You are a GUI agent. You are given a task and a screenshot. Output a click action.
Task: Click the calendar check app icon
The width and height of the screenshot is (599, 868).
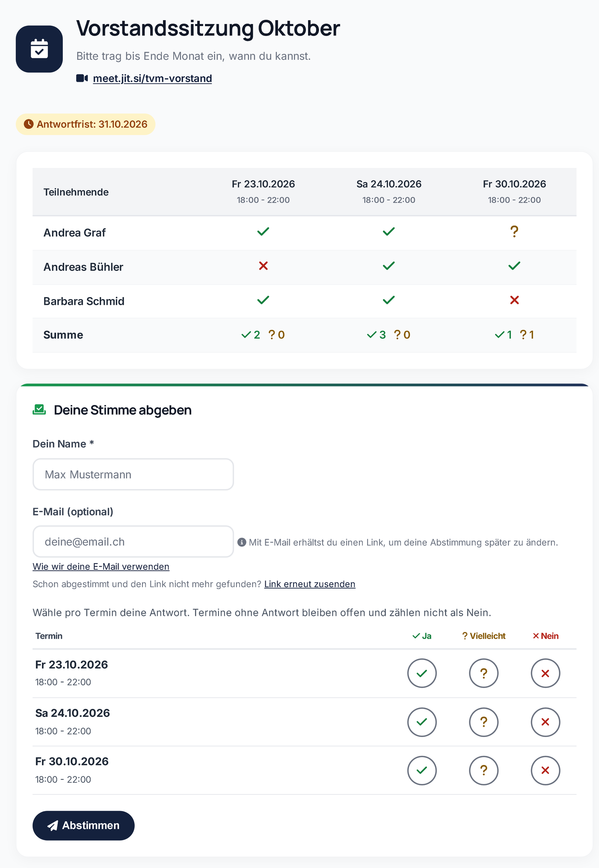tap(39, 49)
